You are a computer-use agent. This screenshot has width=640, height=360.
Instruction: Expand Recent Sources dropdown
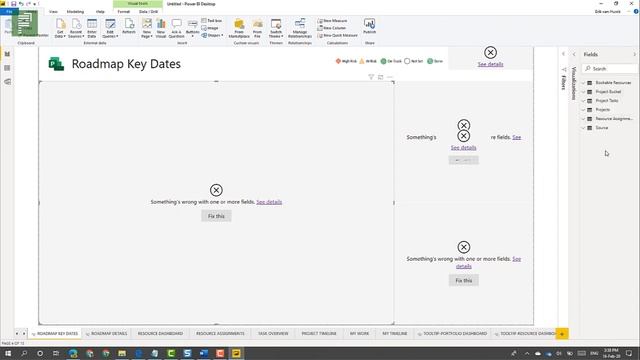(x=76, y=28)
